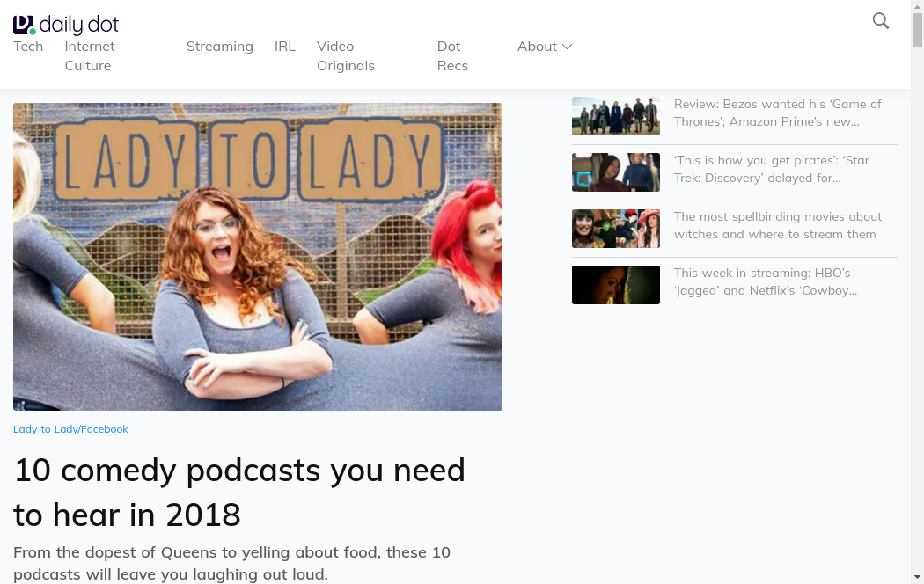Click the Star Trek Discovery thumbnail
This screenshot has height=584, width=924.
(615, 172)
